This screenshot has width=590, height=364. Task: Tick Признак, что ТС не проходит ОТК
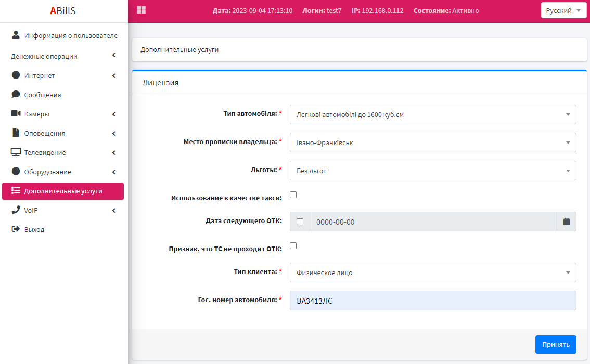pos(293,245)
